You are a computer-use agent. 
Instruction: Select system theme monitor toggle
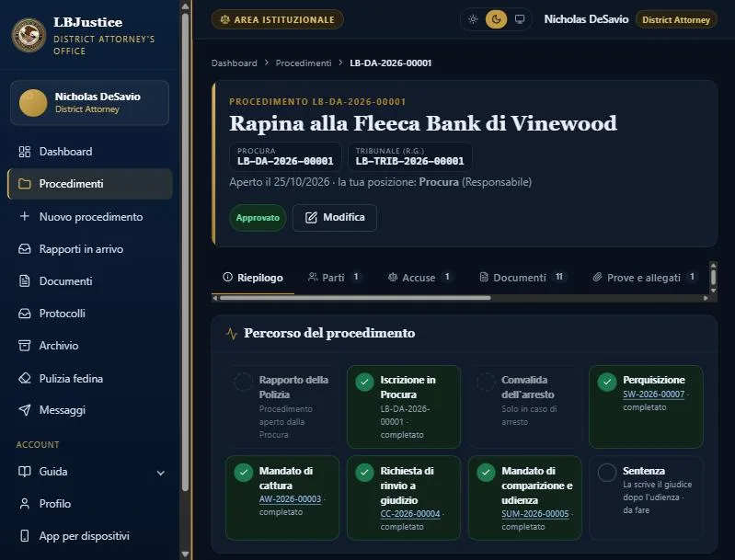(520, 19)
